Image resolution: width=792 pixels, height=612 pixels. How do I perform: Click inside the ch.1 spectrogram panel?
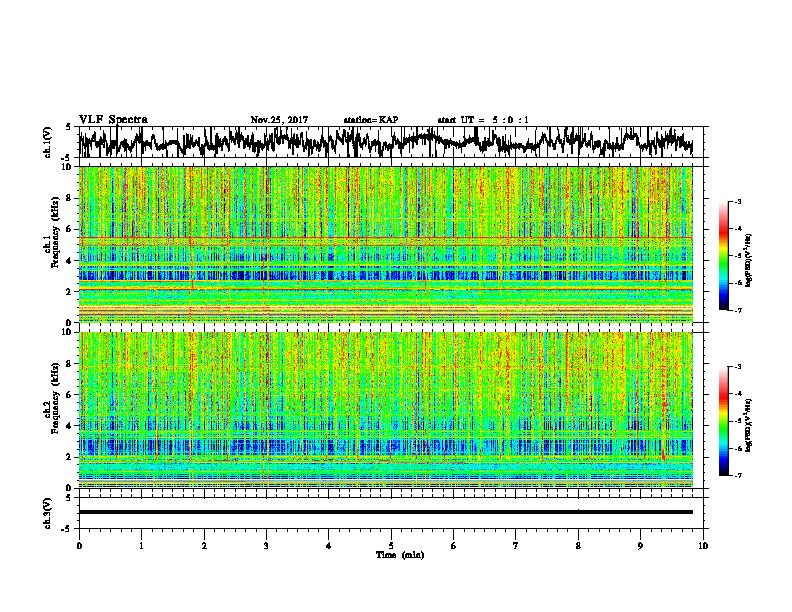[x=386, y=244]
